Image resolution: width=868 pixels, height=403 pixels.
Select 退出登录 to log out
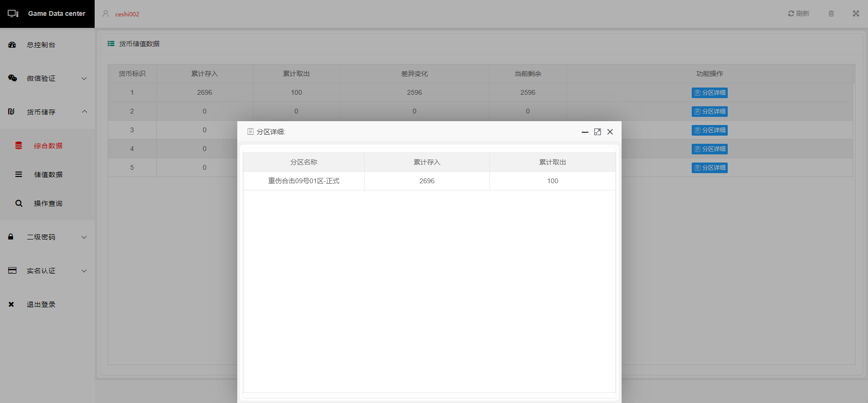[41, 304]
